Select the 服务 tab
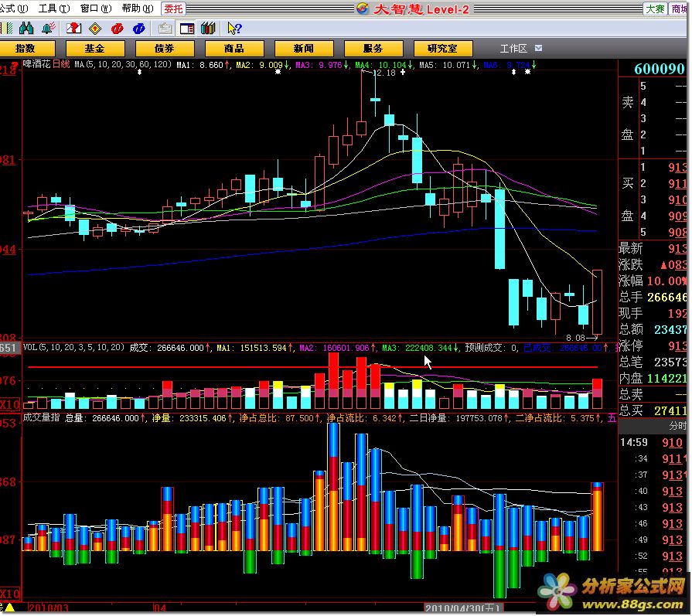Image resolution: width=692 pixels, height=616 pixels. [x=373, y=49]
